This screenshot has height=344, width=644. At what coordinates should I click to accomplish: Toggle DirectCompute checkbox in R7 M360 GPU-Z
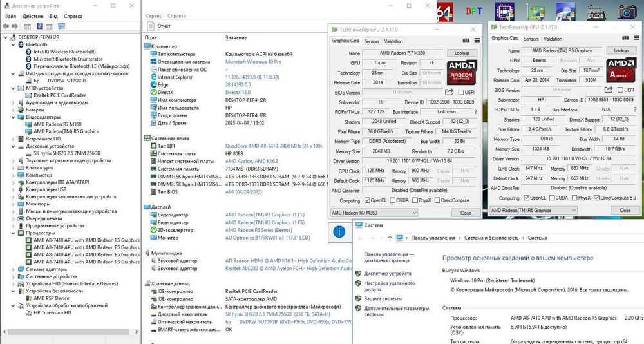point(437,200)
